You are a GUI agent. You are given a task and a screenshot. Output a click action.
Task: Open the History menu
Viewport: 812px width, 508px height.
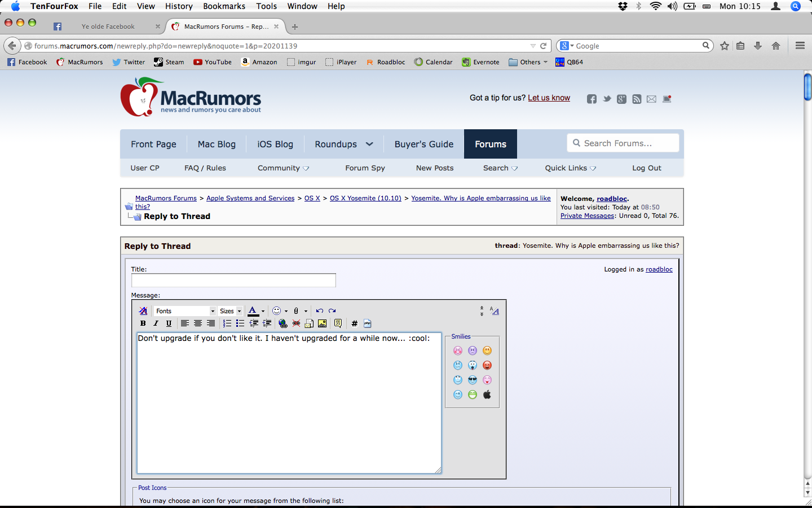[179, 6]
